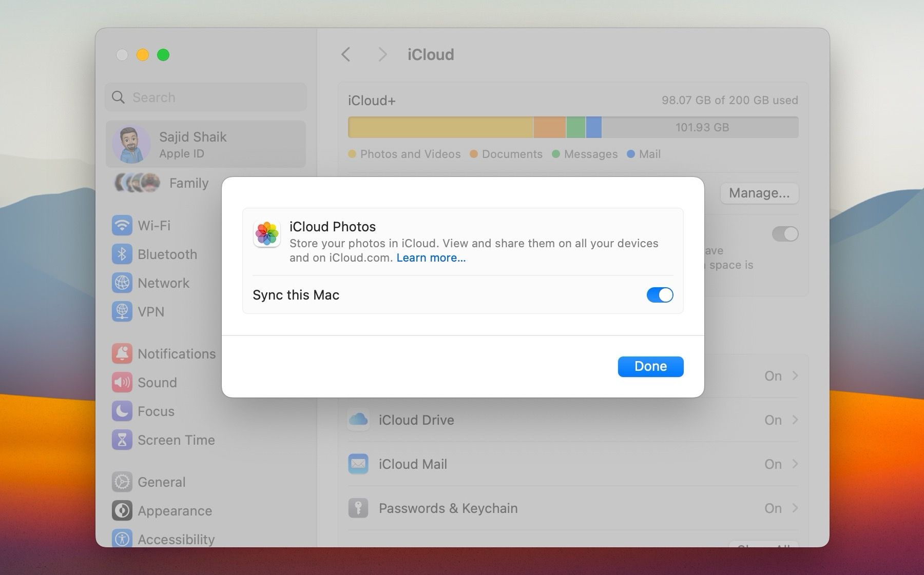
Task: Click the Photos and Videos storage bar segment
Action: tap(441, 127)
